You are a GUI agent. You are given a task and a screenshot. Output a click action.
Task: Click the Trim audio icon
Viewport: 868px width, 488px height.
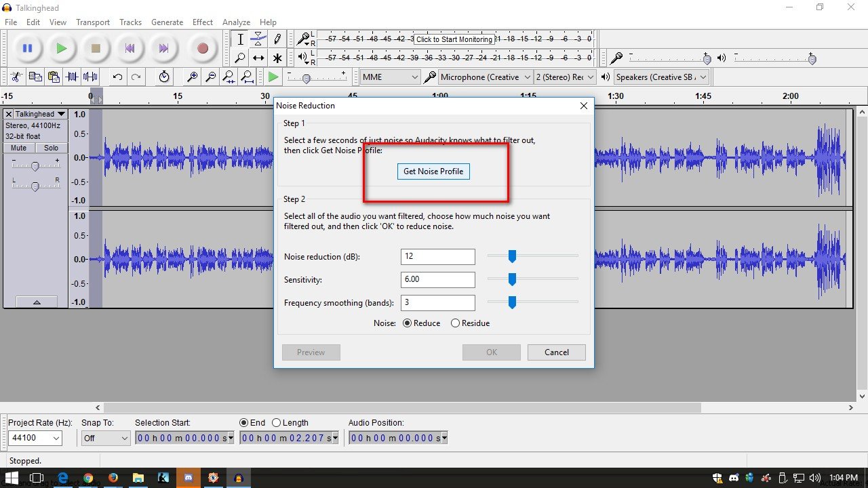tap(72, 77)
